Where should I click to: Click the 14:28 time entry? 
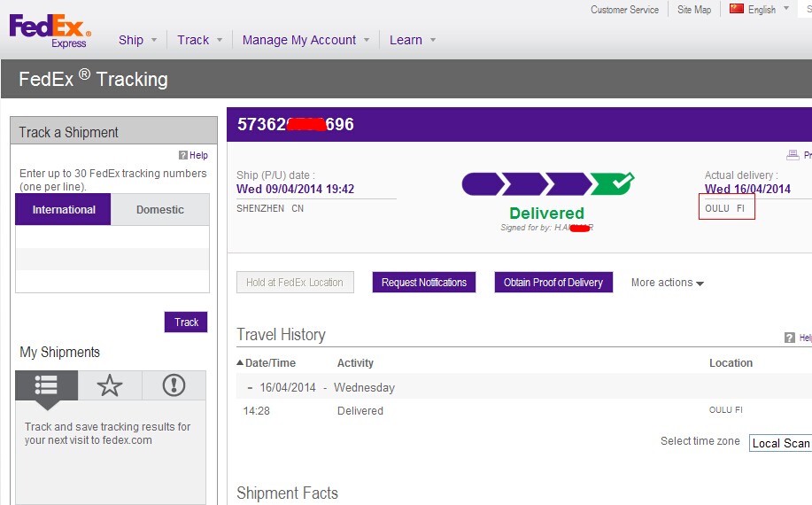[256, 411]
